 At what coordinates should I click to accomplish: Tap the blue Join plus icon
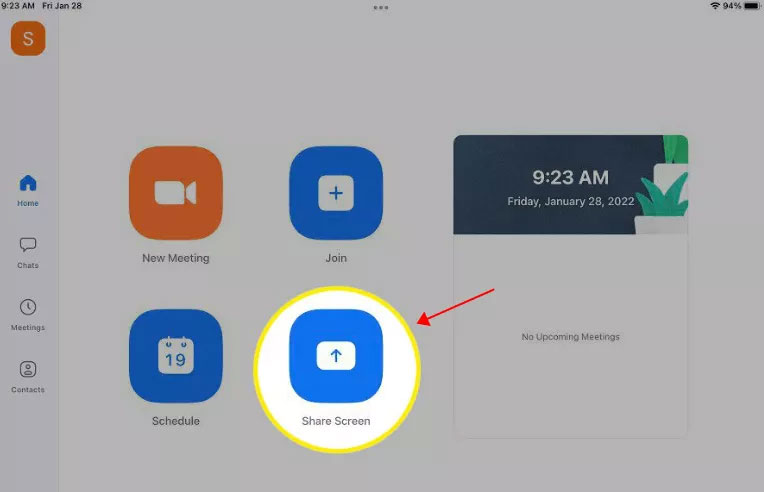pyautogui.click(x=336, y=193)
